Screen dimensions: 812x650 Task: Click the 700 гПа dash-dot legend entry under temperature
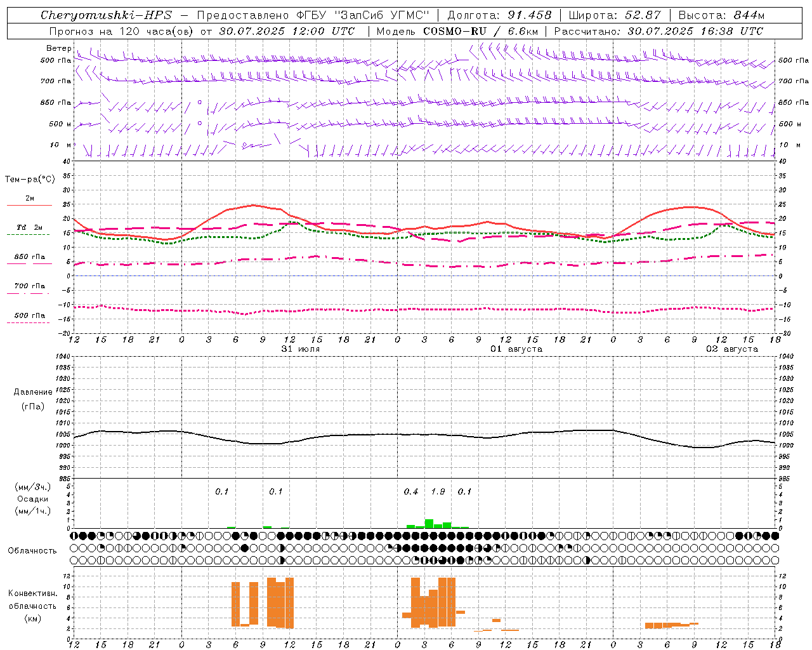click(29, 286)
